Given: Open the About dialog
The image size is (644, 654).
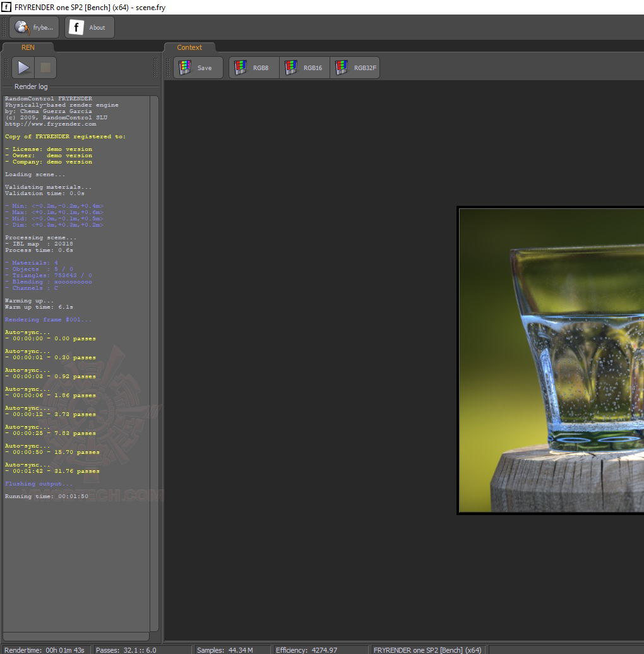Looking at the screenshot, I should coord(89,28).
